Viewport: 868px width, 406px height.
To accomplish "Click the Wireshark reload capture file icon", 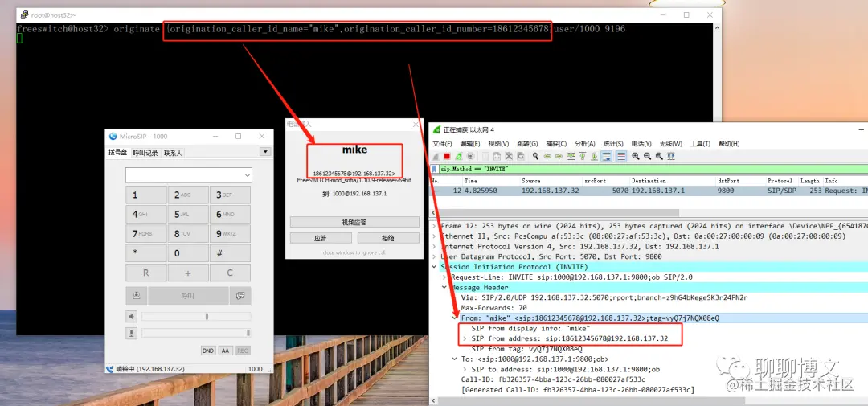I will pyautogui.click(x=520, y=156).
